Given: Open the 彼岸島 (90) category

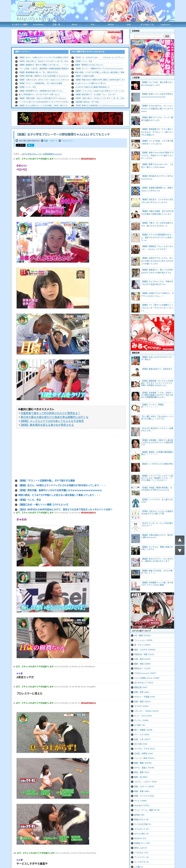Looking at the screenshot, I should pyautogui.click(x=139, y=815).
